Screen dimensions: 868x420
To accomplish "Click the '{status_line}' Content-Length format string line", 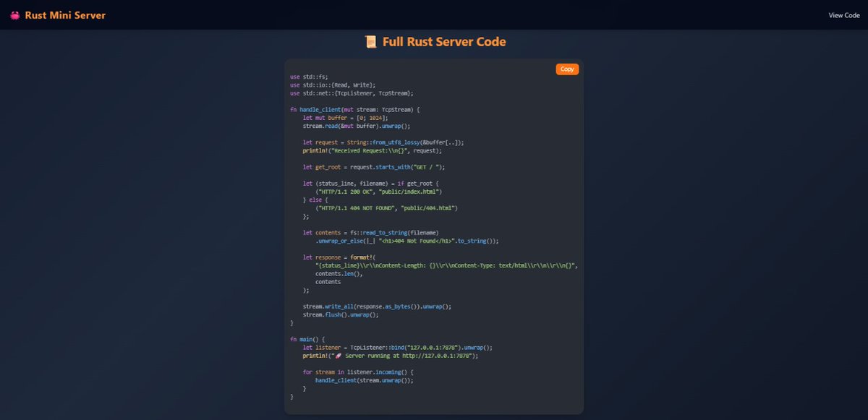I will 446,265.
